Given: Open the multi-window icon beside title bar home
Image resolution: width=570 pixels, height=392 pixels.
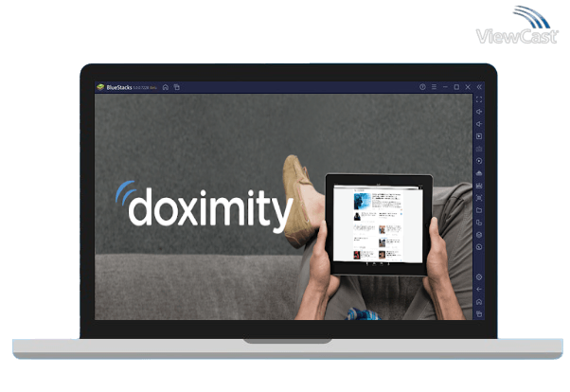Looking at the screenshot, I should point(177,87).
